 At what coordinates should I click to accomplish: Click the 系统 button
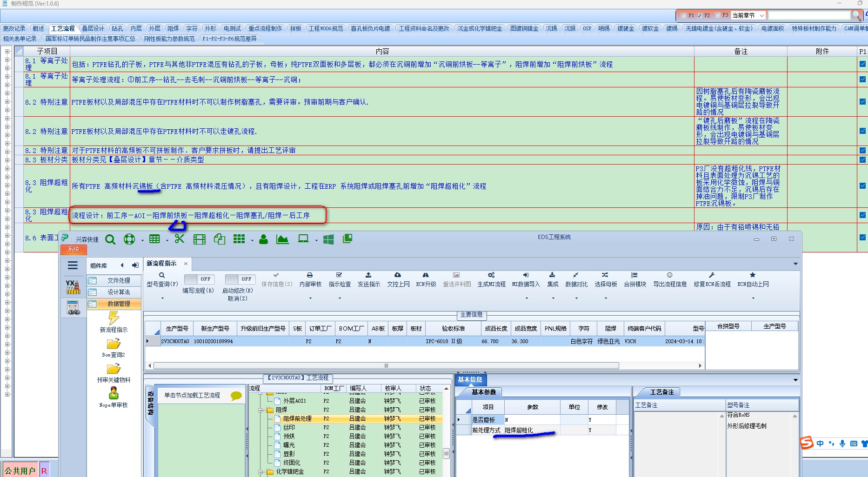click(x=73, y=250)
